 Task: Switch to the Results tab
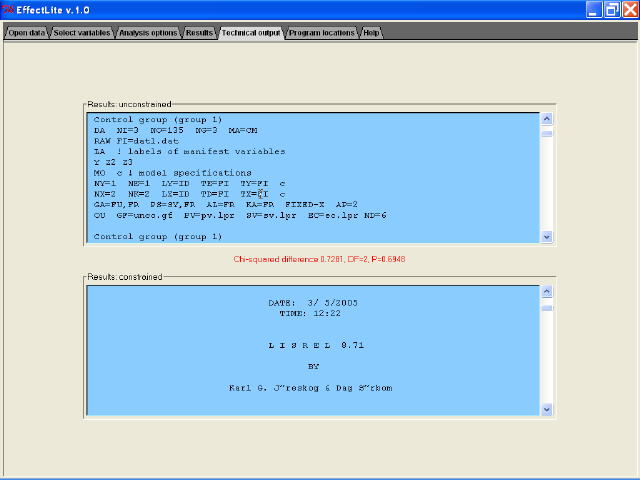pyautogui.click(x=199, y=33)
